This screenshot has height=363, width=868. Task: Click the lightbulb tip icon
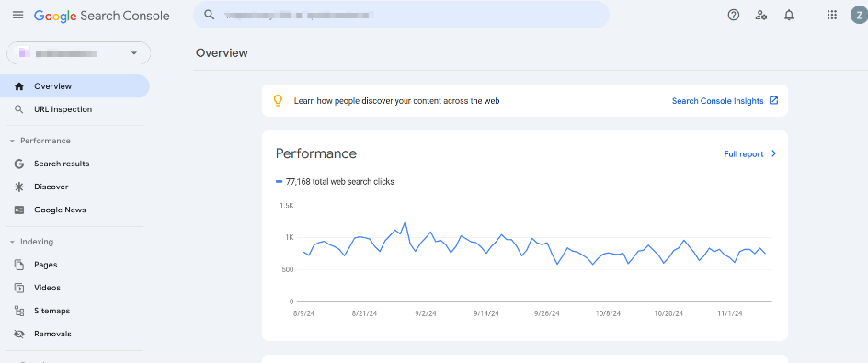(x=279, y=101)
